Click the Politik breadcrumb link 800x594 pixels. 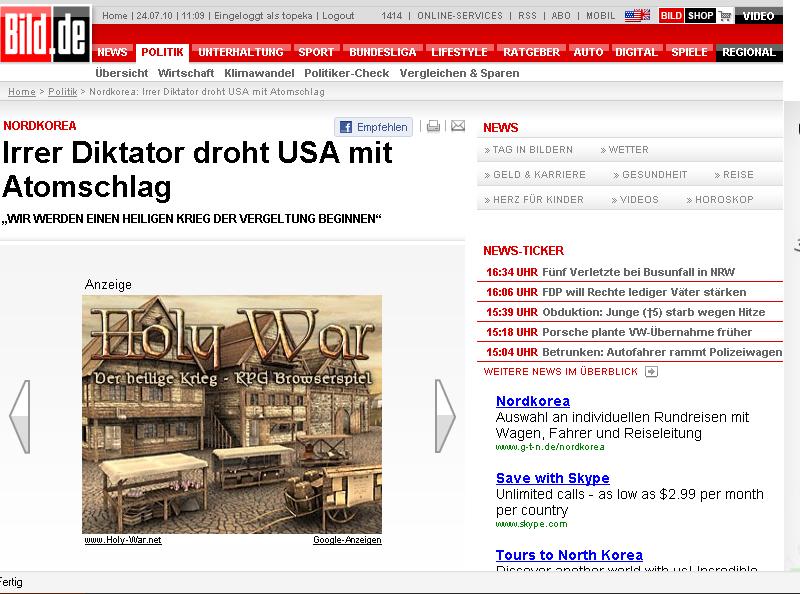62,92
